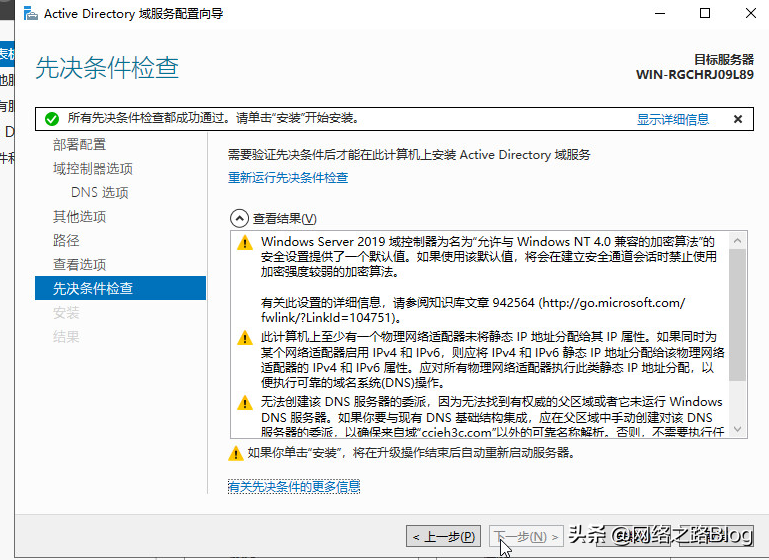Minimize the configuration wizard window
Viewport: 769px width, 560px height.
(660, 13)
